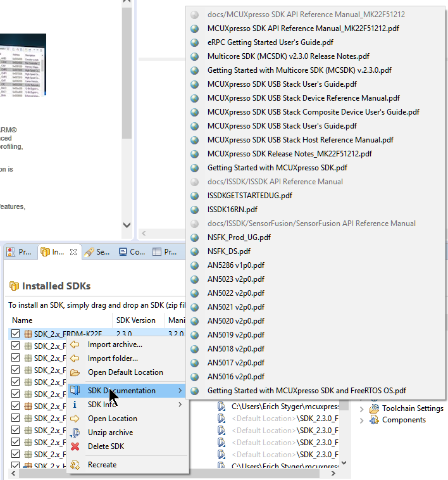This screenshot has height=480, width=448.
Task: Click Unzip archive icon
Action: [x=75, y=433]
